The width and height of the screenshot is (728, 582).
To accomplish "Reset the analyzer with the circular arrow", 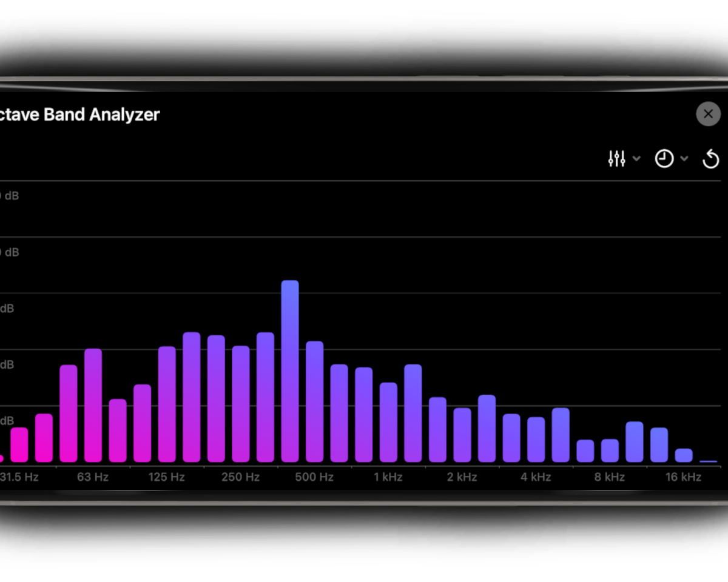I will pos(710,159).
